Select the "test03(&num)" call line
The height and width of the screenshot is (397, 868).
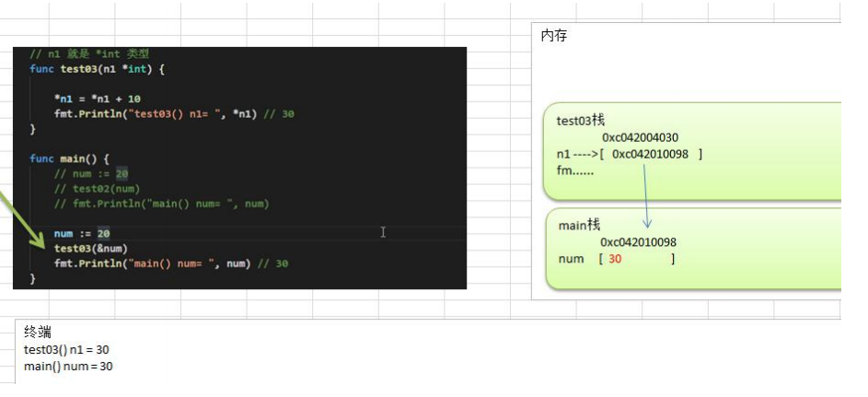91,249
